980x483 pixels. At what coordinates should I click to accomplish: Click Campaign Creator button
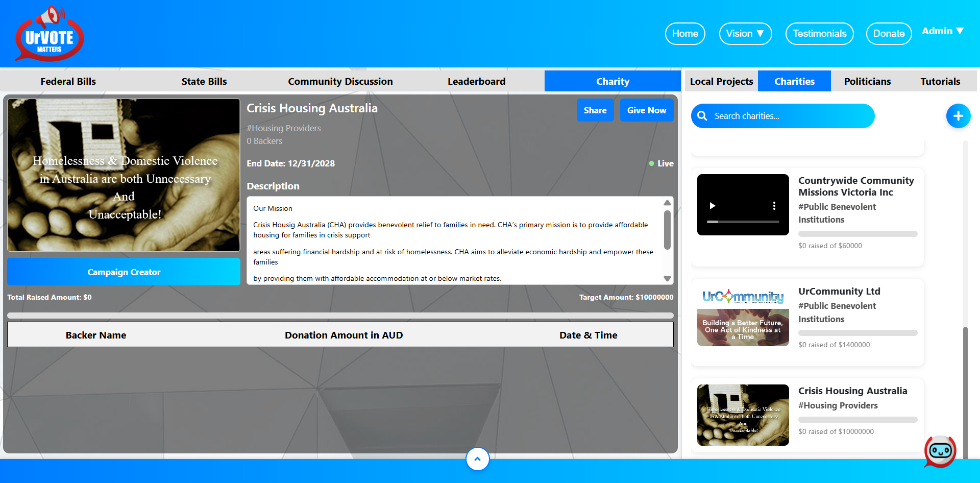pos(124,272)
